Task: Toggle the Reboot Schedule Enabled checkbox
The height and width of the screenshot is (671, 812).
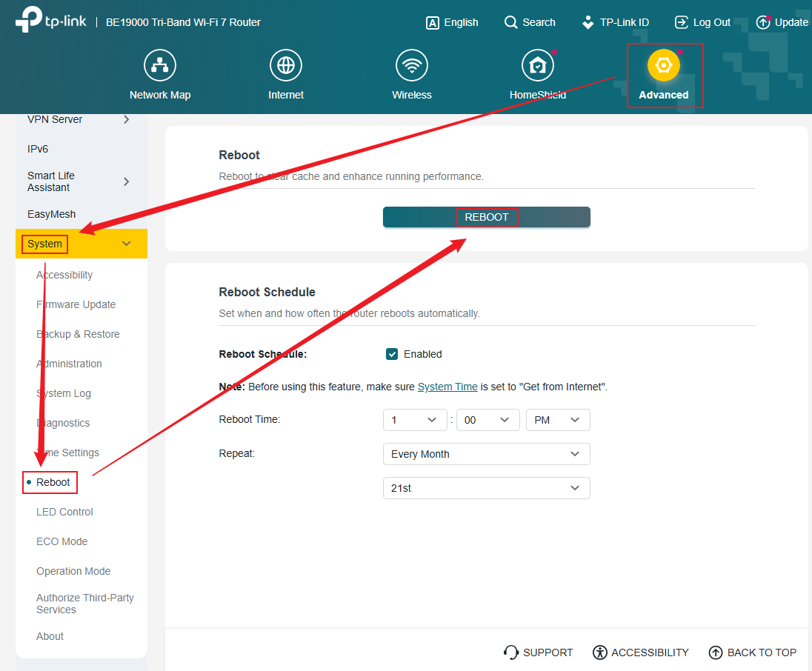Action: pyautogui.click(x=392, y=354)
